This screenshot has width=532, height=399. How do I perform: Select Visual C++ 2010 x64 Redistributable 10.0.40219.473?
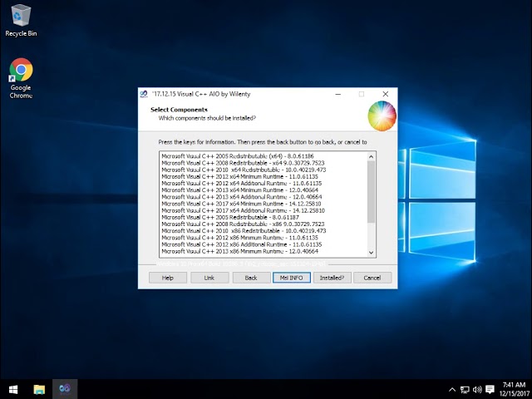point(244,170)
